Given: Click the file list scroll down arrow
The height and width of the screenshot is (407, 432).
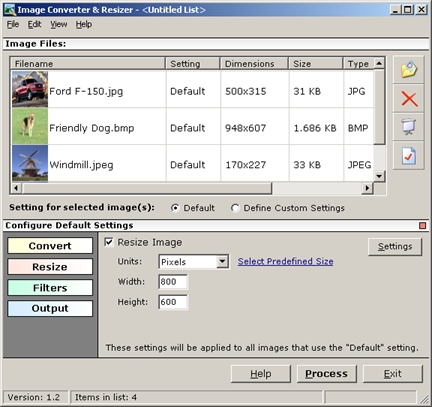Looking at the screenshot, I should pos(379,176).
